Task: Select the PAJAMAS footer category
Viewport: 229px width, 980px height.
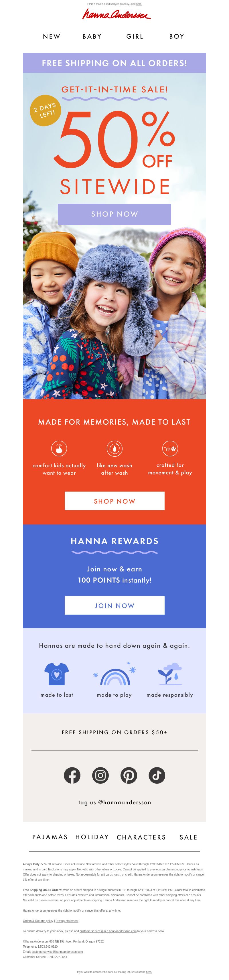Action: pos(50,837)
